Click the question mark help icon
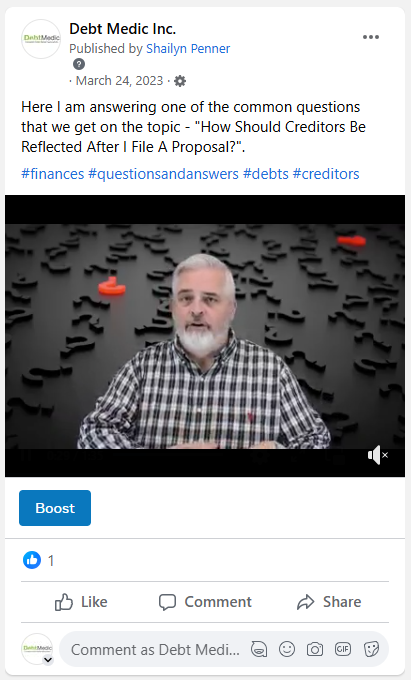The width and height of the screenshot is (411, 680). pos(78,64)
